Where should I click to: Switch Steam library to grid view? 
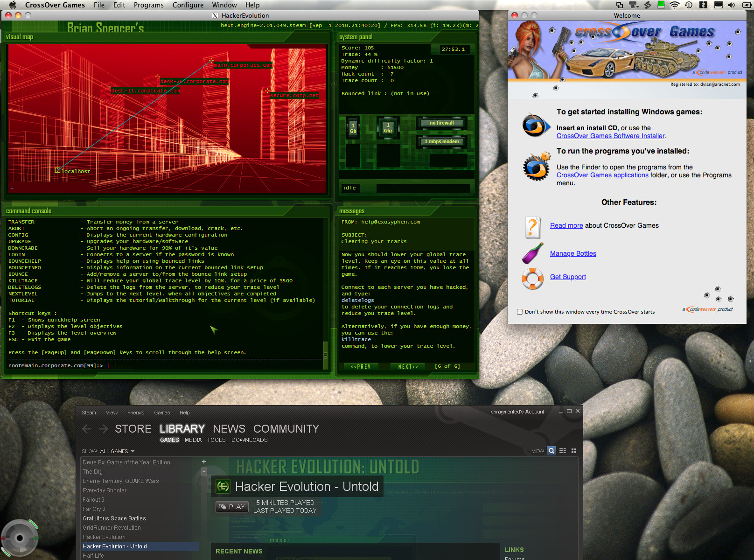pyautogui.click(x=574, y=451)
